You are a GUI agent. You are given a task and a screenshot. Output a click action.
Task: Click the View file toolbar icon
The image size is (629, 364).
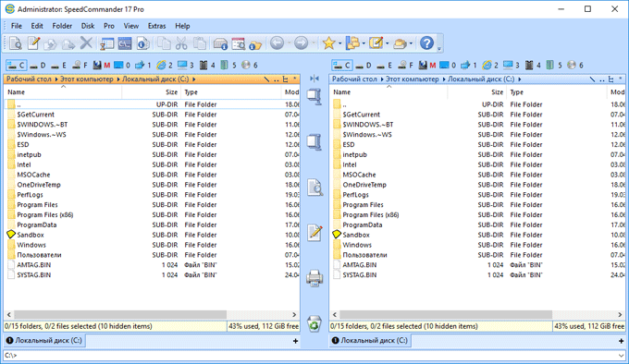click(x=15, y=42)
